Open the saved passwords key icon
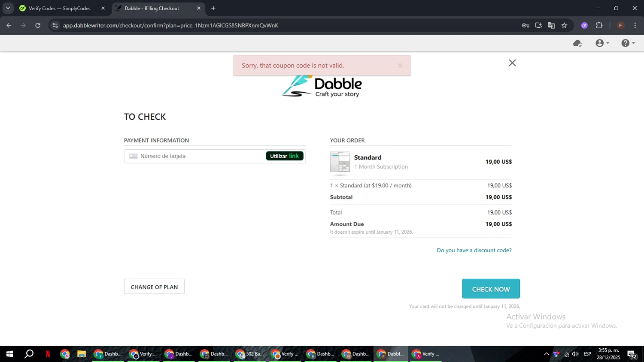The height and width of the screenshot is (362, 644). click(x=526, y=26)
